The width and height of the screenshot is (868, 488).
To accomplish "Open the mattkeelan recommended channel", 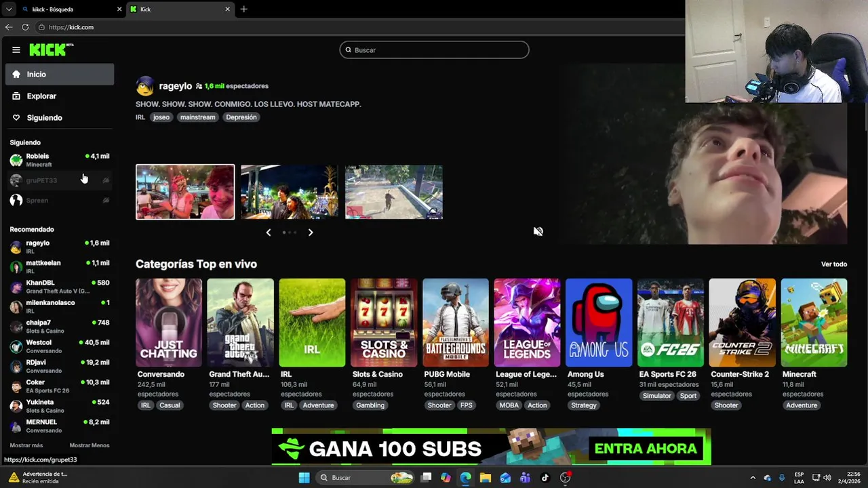I will 60,266.
